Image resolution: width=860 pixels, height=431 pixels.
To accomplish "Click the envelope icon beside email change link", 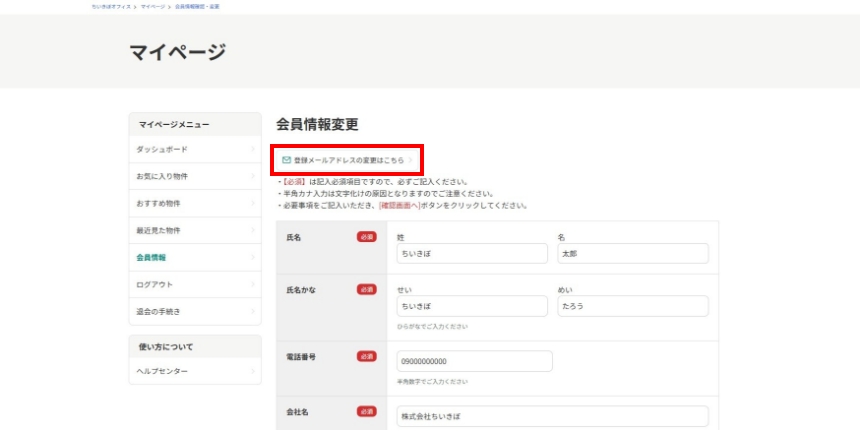I will [x=286, y=160].
